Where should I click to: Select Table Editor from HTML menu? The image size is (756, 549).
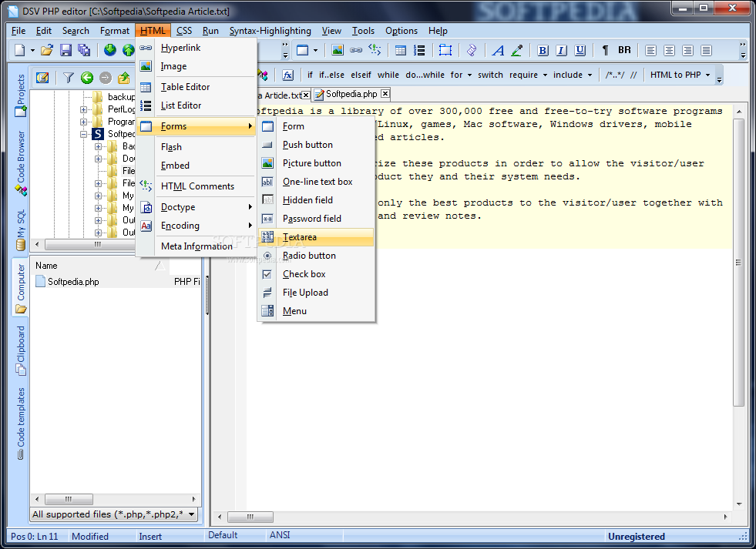click(197, 87)
